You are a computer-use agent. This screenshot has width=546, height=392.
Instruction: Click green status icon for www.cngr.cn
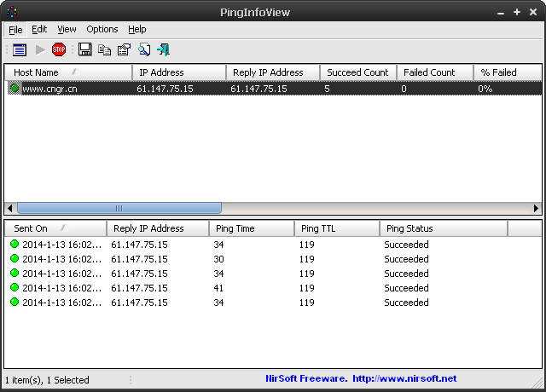15,89
